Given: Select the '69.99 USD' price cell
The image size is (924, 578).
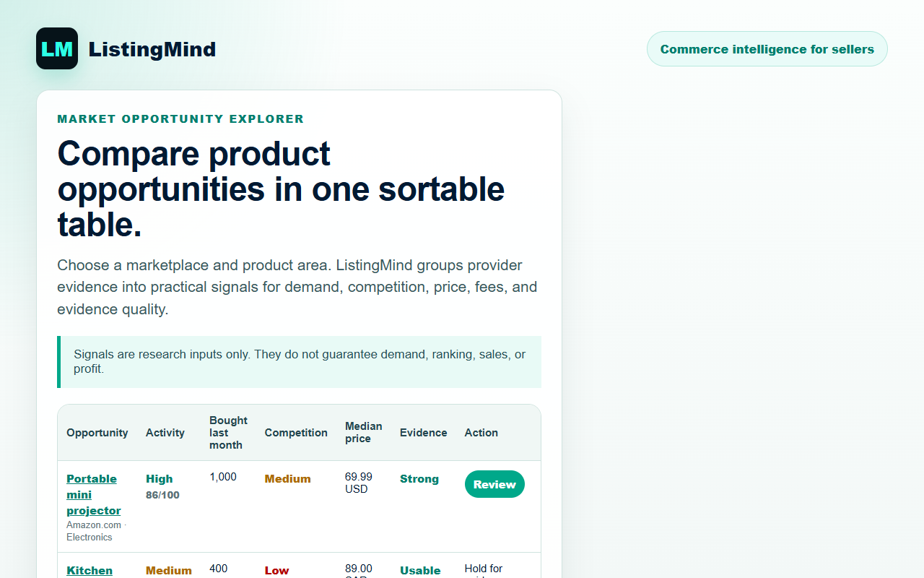Looking at the screenshot, I should 359,483.
